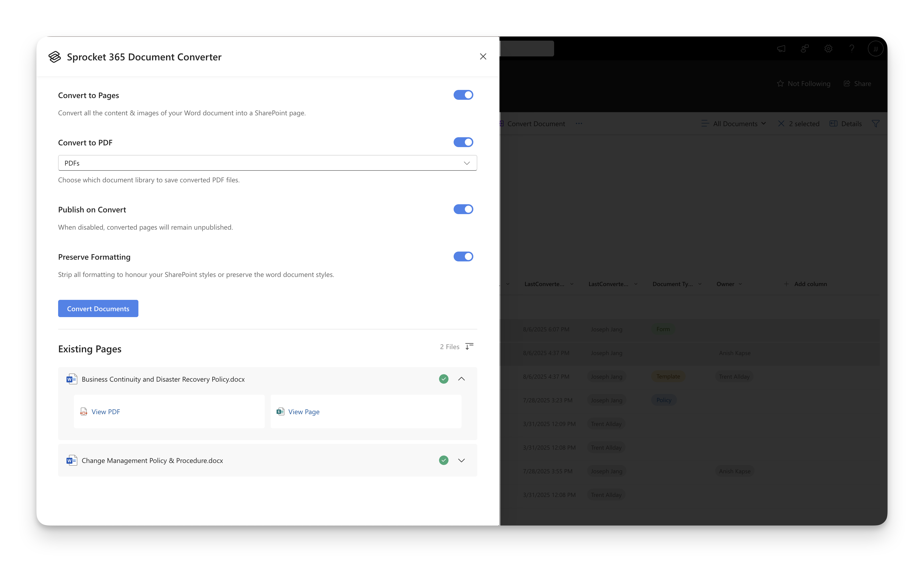The image size is (924, 562).
Task: Click the filter funnel icon in command bar
Action: click(x=875, y=124)
